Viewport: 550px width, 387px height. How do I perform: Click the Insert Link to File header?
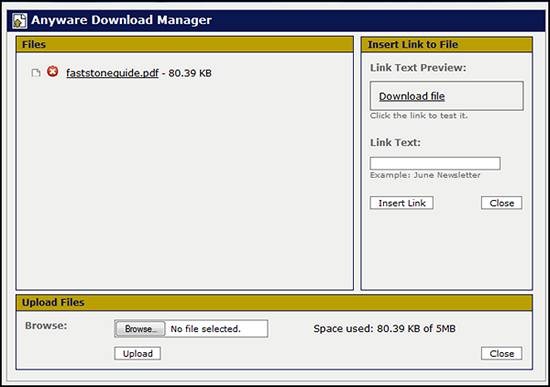point(447,45)
